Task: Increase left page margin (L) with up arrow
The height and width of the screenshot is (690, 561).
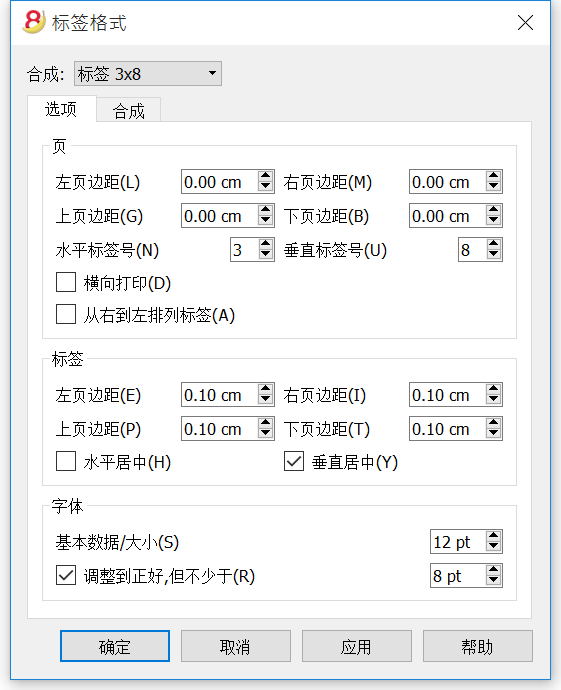Action: coord(265,176)
